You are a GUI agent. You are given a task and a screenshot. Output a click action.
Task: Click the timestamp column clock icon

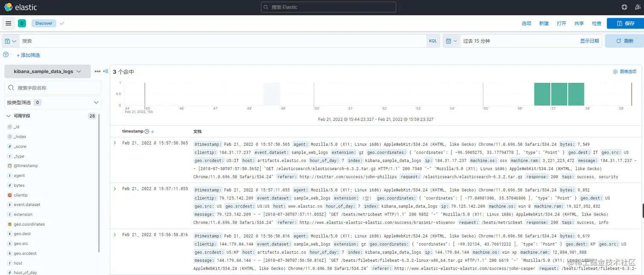(147, 132)
